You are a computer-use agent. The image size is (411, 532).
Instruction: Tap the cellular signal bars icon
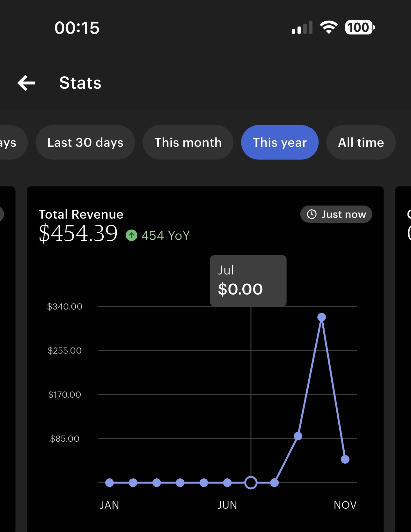(302, 28)
